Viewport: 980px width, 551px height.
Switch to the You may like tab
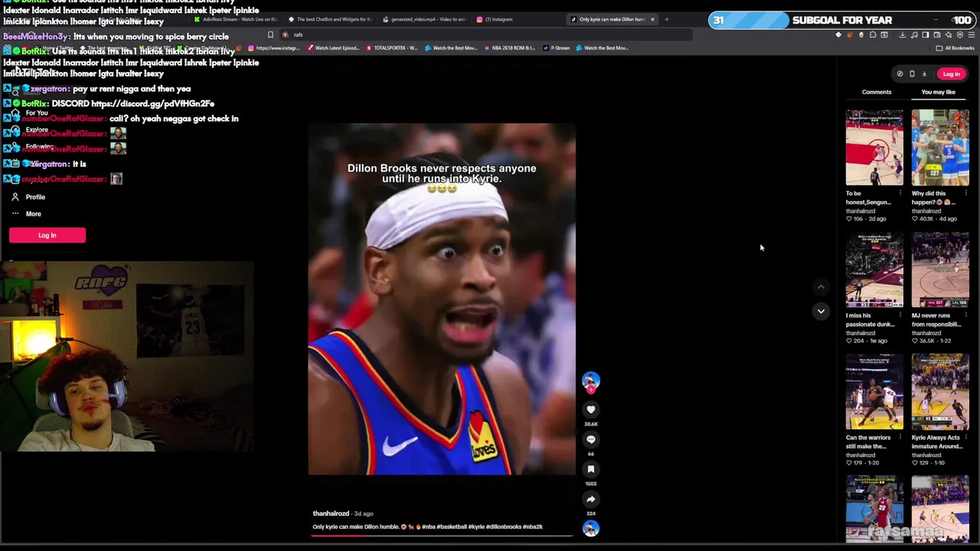click(x=938, y=92)
